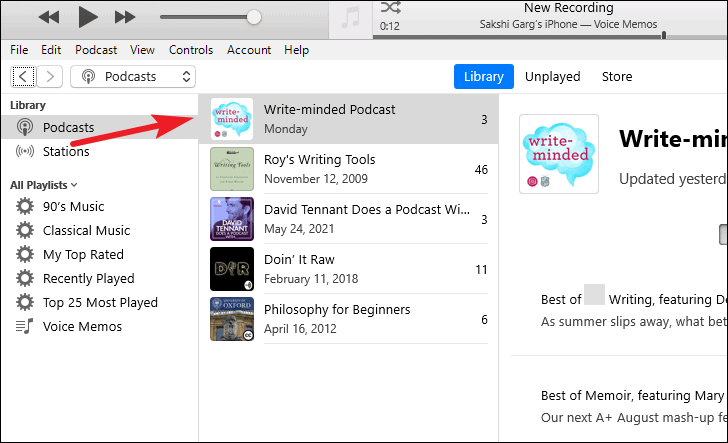Select Philosophy for Beginners podcast
This screenshot has height=443, width=728.
click(x=349, y=319)
